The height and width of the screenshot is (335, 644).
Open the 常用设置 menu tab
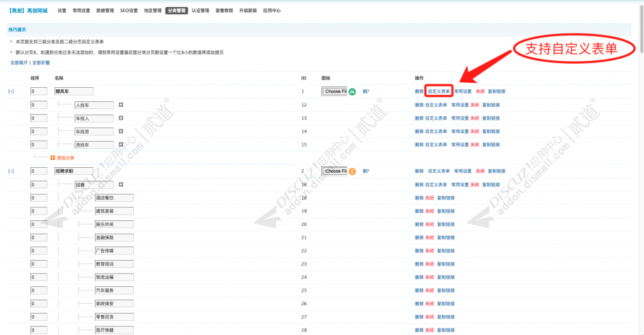coord(81,11)
